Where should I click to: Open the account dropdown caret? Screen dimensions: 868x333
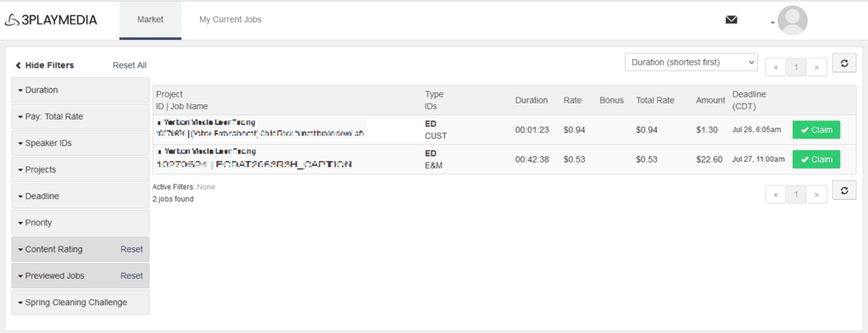click(771, 23)
